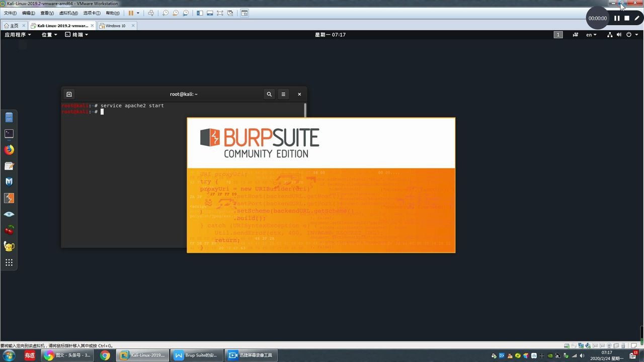
Task: Open the Brup Suite的安... WPS taskbar item
Action: (196, 355)
